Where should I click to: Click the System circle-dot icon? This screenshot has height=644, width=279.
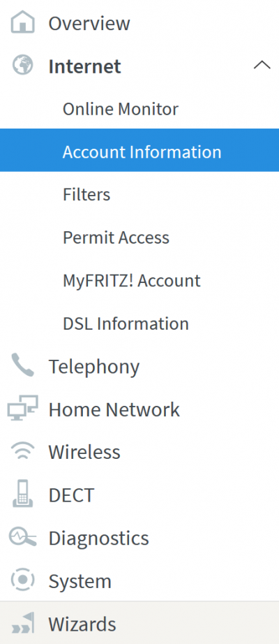(22, 580)
